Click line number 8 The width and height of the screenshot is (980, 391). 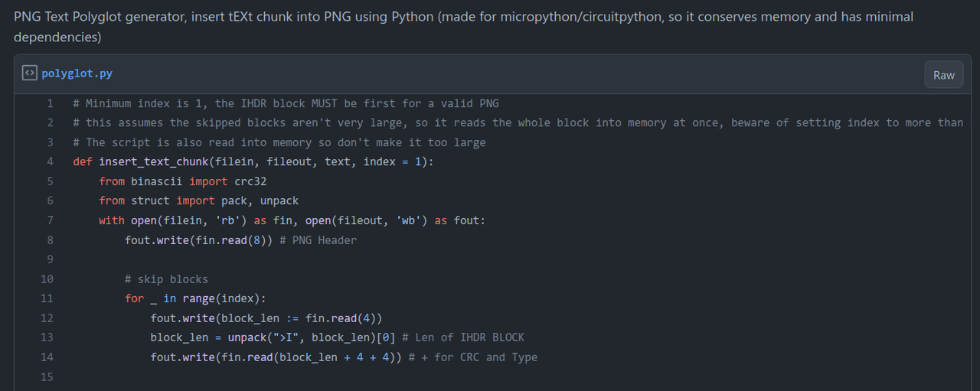50,239
